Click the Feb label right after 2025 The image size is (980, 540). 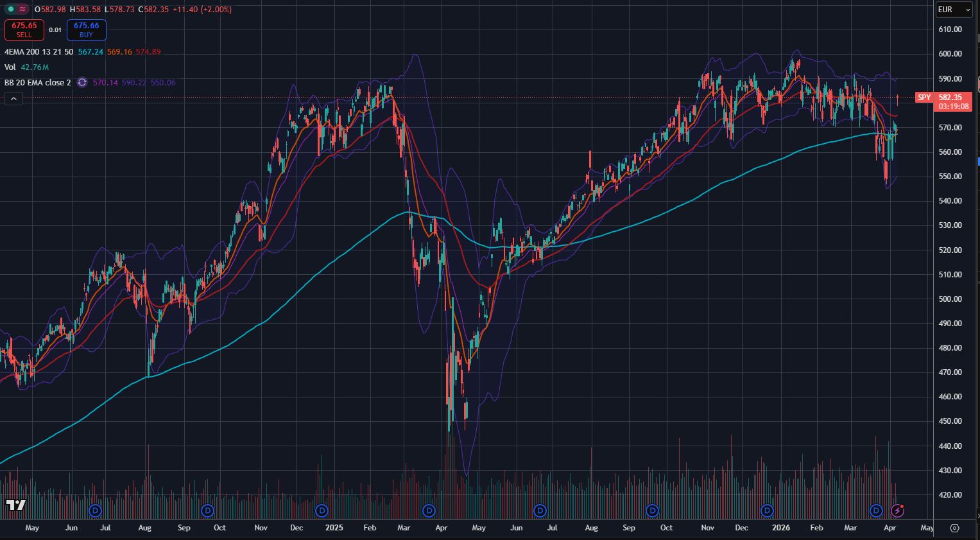click(x=370, y=528)
